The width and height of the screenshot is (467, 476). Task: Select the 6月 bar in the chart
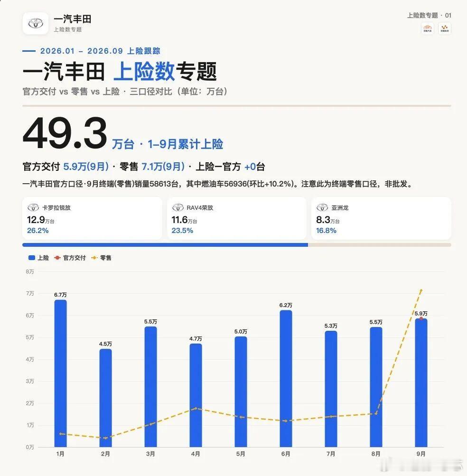[286, 379]
